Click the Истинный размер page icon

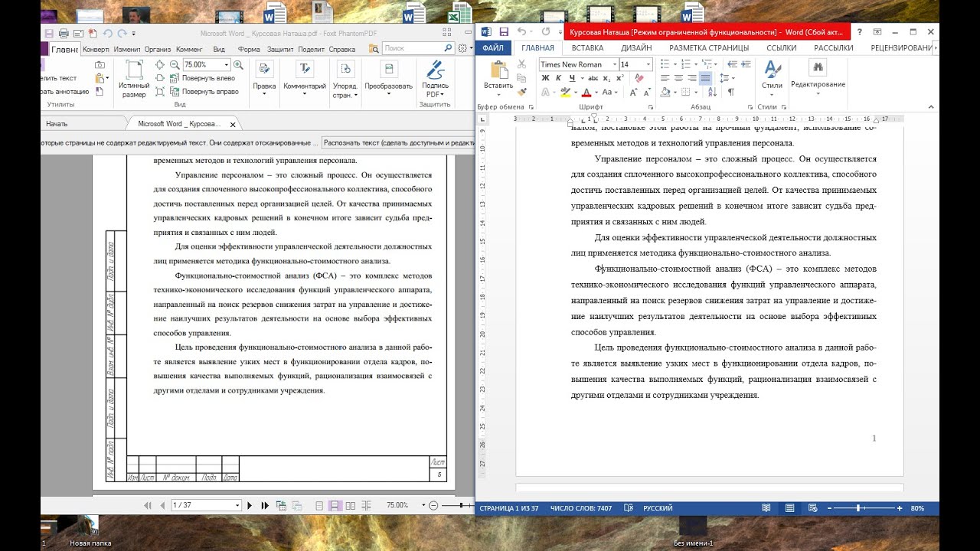134,70
